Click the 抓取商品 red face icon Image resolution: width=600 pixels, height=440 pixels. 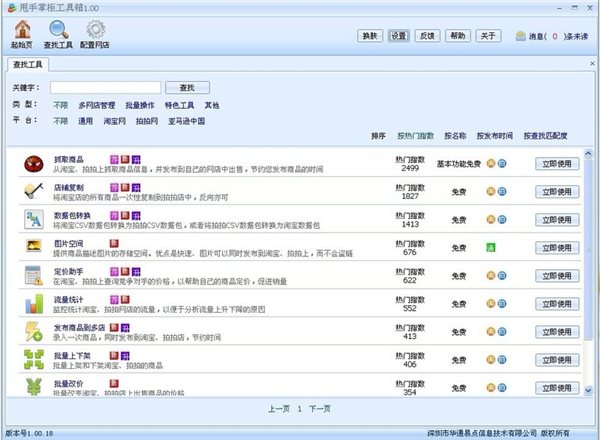[34, 164]
